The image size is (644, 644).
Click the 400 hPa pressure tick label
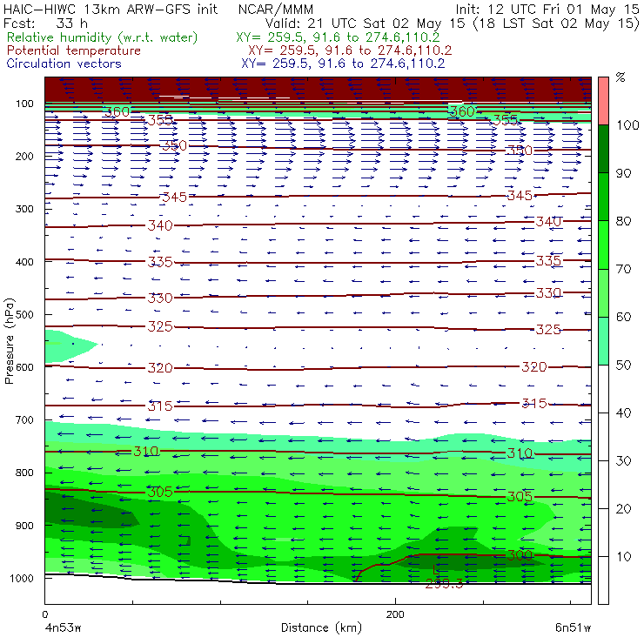pos(24,262)
